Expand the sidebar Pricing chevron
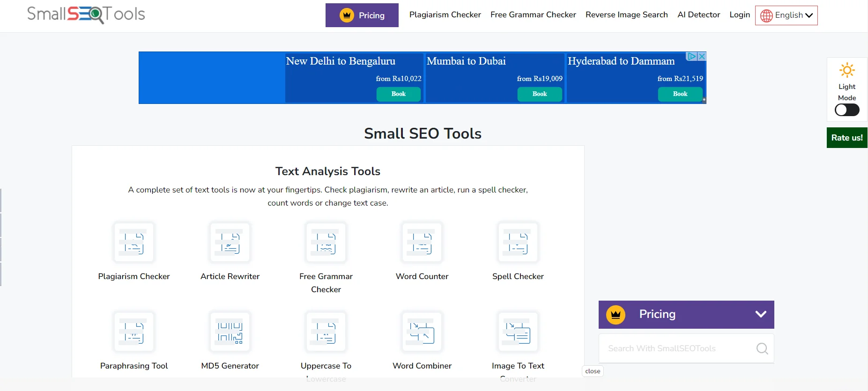Image resolution: width=868 pixels, height=391 pixels. 761,314
